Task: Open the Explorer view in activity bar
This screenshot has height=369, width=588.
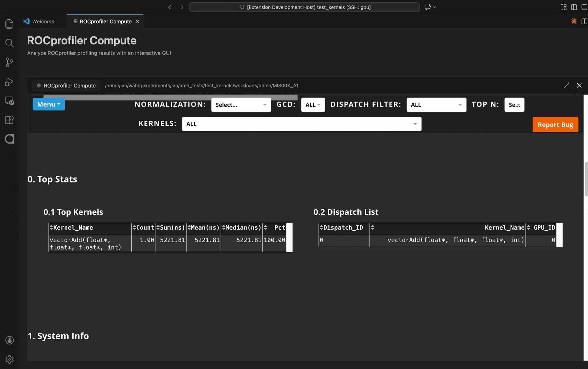Action: [x=9, y=24]
